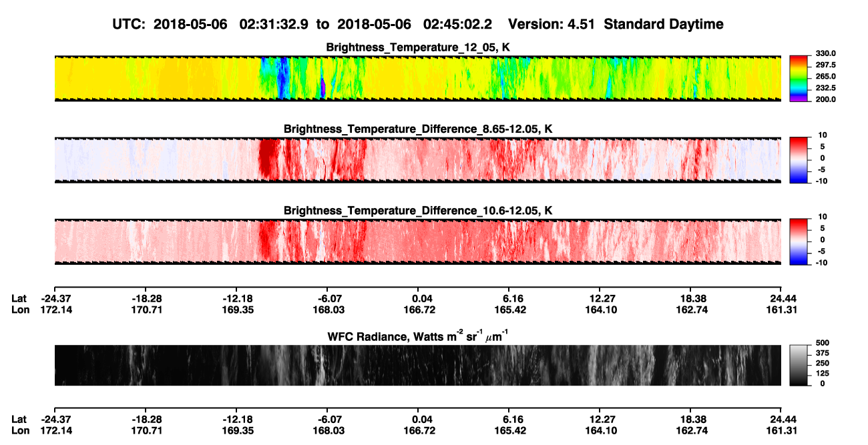The height and width of the screenshot is (445, 868).
Task: Click the grayscale colorbar for WFC Radiance
Action: (x=799, y=364)
